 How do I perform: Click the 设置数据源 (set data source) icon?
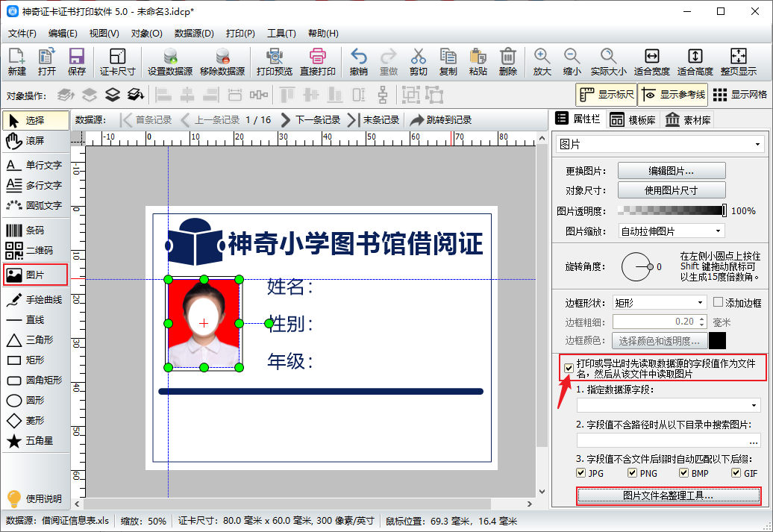click(170, 61)
